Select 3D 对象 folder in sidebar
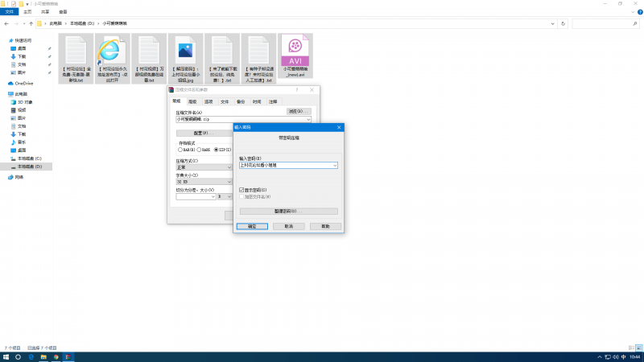644x362 pixels. (26, 103)
